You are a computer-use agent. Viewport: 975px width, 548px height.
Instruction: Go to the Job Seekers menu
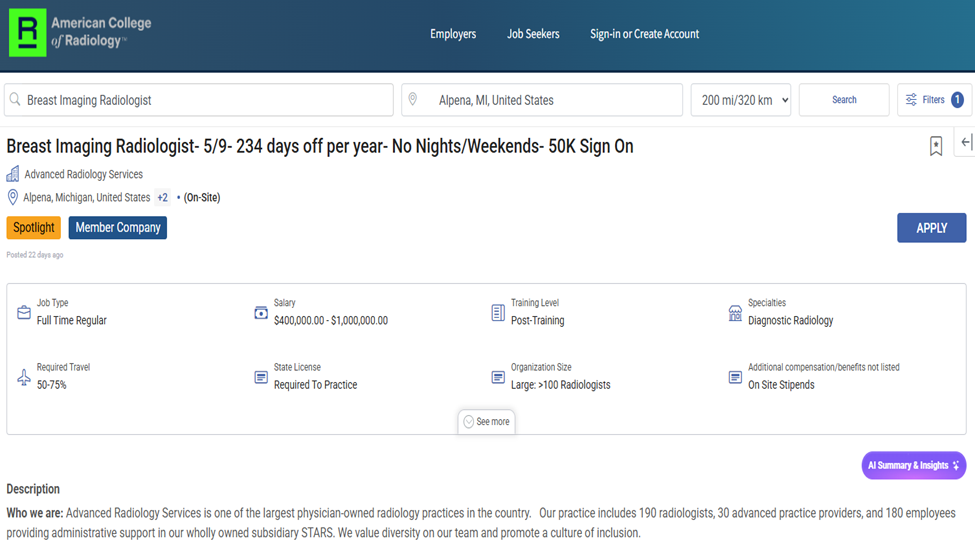click(533, 34)
